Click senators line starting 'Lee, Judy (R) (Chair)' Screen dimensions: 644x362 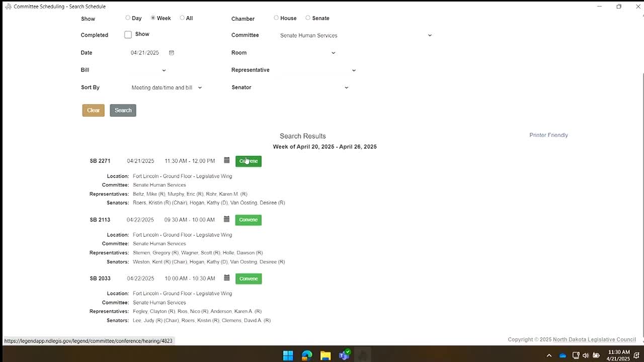(202, 320)
